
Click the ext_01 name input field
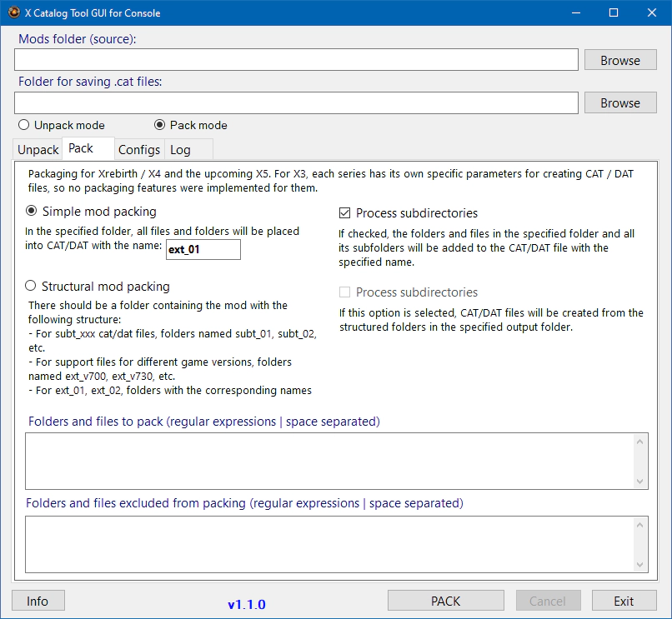[203, 249]
